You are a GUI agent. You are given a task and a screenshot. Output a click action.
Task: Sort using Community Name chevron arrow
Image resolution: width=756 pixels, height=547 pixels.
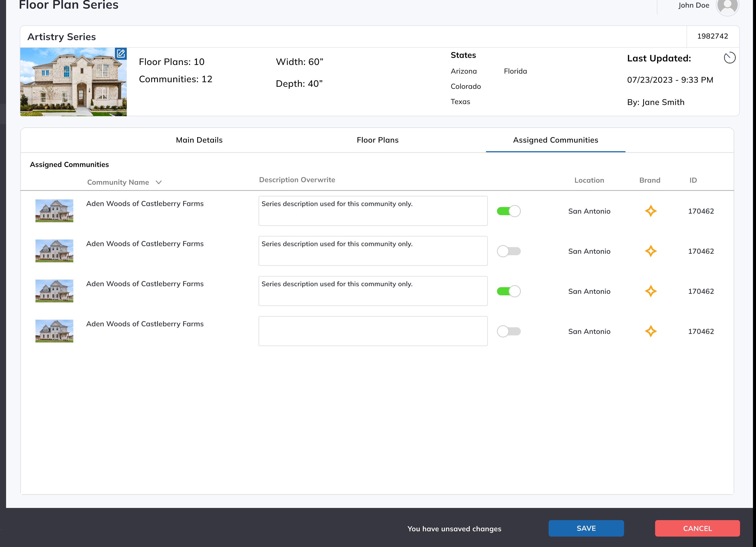pyautogui.click(x=159, y=182)
